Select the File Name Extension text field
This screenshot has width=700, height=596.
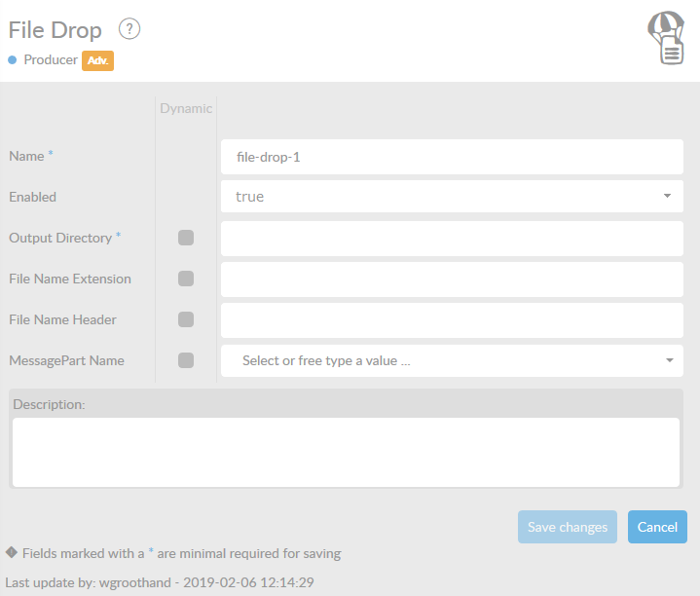click(452, 279)
